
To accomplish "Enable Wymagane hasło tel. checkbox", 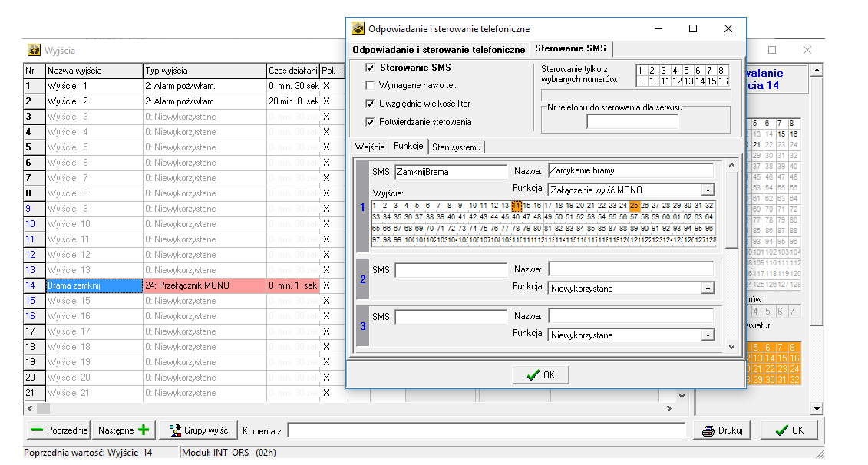I will tap(371, 85).
